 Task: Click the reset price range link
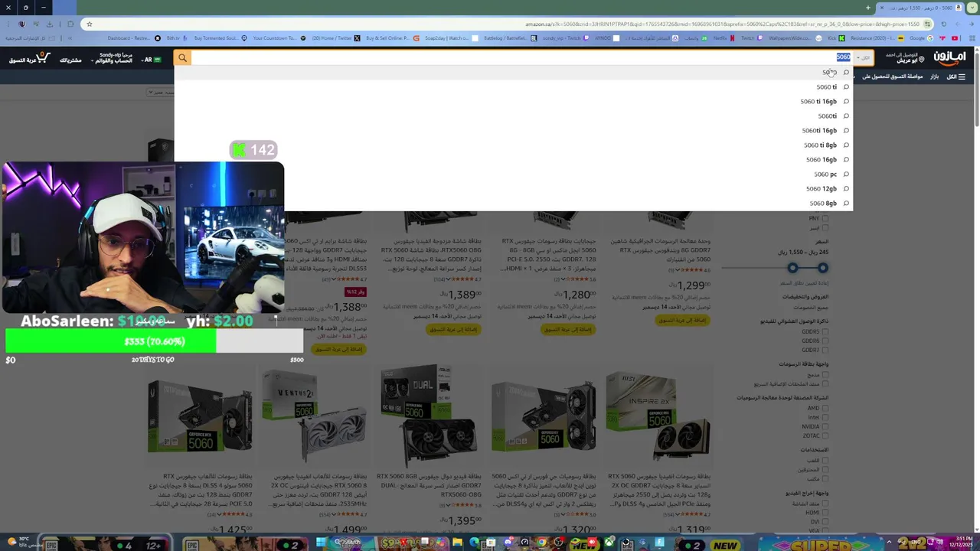[x=805, y=283]
